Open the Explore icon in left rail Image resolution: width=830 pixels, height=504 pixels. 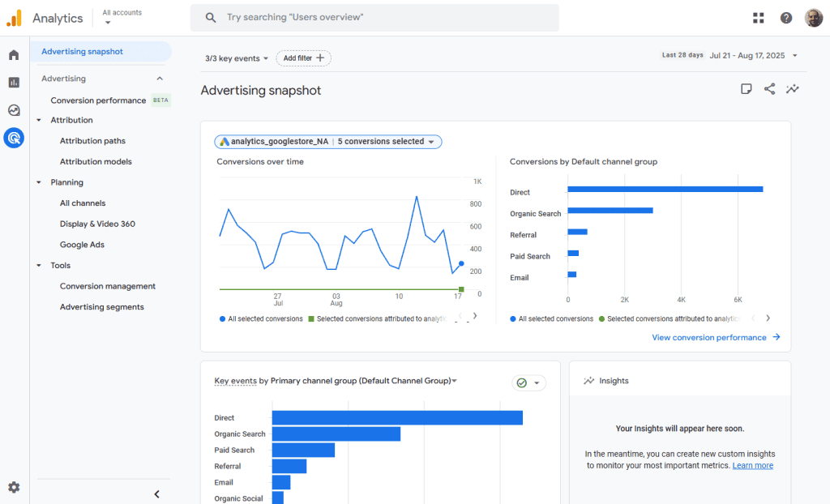click(14, 110)
